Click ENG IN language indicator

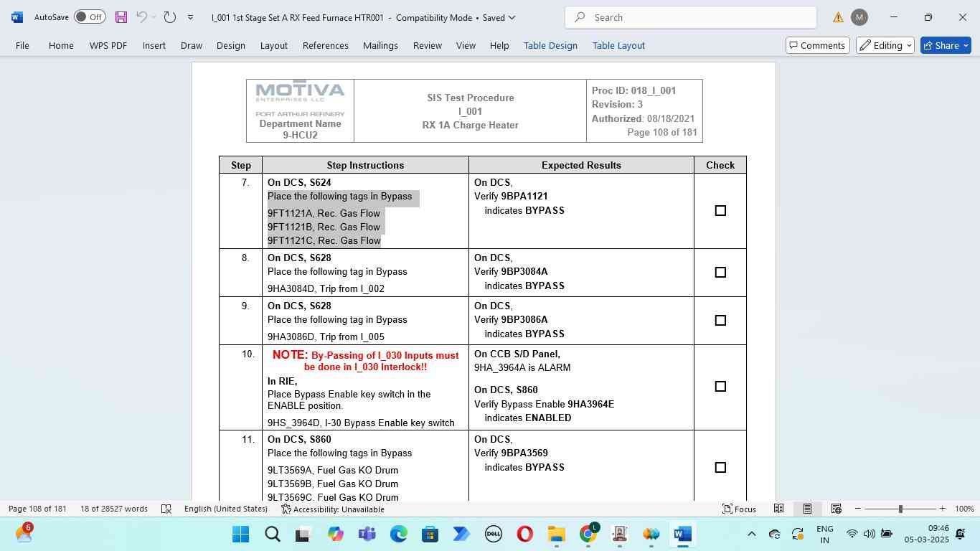pyautogui.click(x=825, y=534)
